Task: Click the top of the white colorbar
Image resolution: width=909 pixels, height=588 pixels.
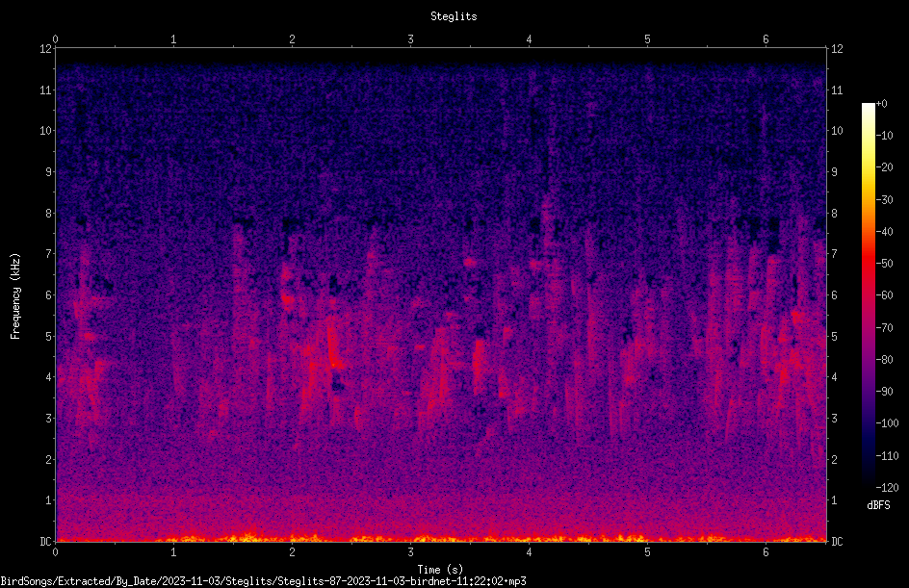Action: tap(868, 106)
